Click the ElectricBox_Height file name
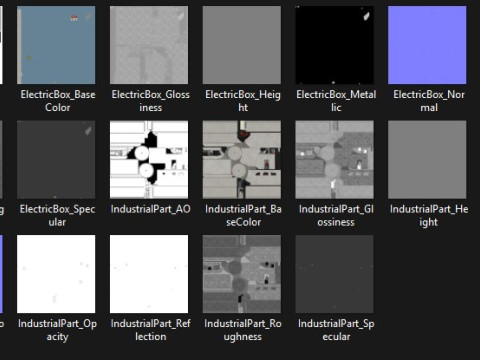This screenshot has width=480, height=360. 243,101
